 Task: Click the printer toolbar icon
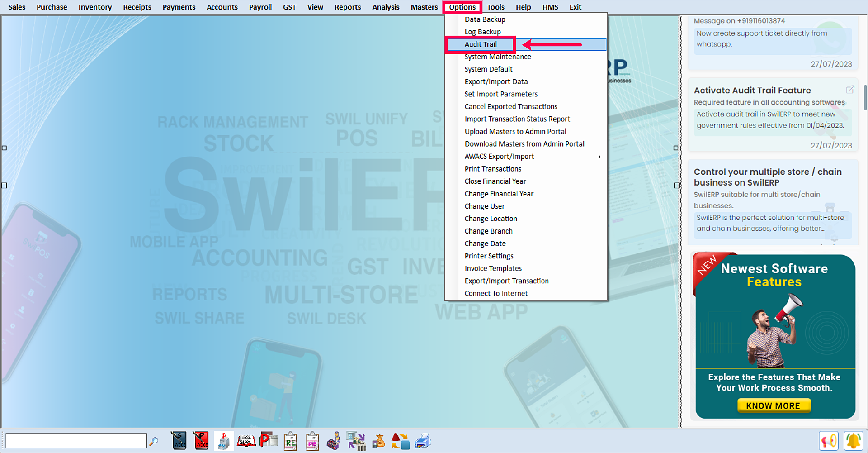[x=423, y=441]
